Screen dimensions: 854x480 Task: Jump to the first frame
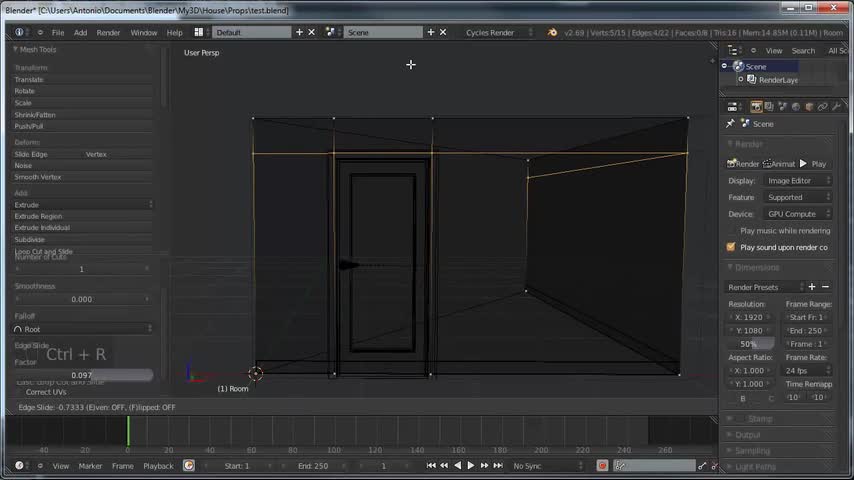point(431,466)
